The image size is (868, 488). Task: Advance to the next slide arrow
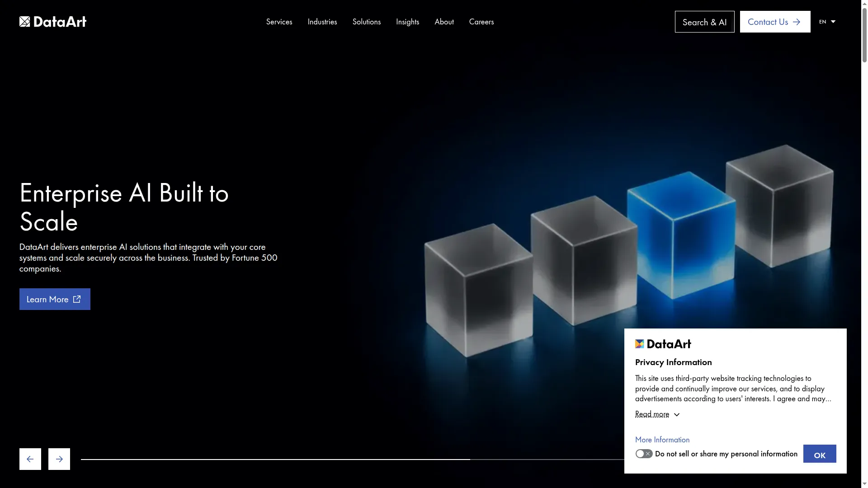click(59, 459)
